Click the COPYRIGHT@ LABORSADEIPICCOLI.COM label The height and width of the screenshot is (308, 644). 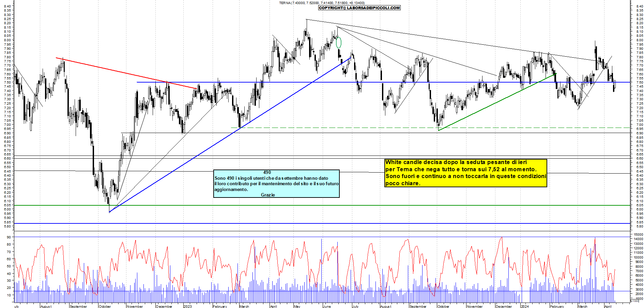pos(359,8)
